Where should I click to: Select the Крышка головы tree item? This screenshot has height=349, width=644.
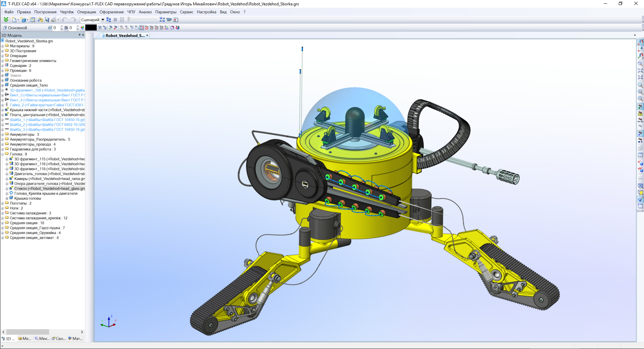click(28, 198)
